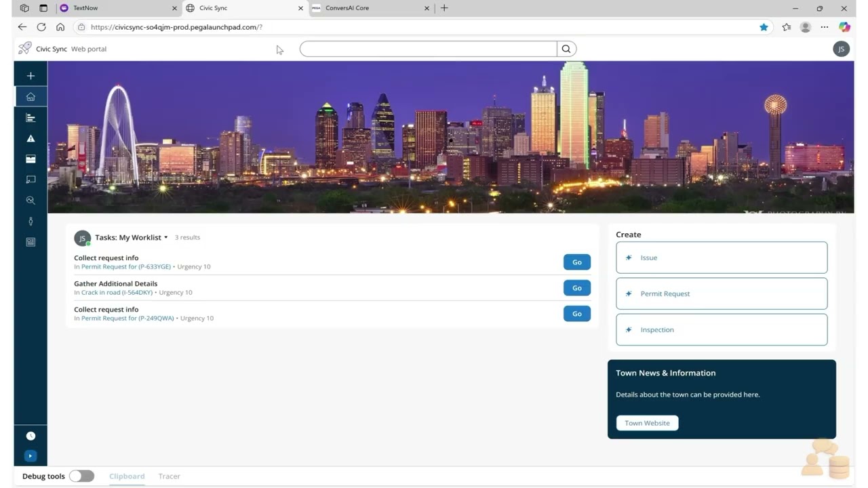Open the JS user avatar menu

click(x=841, y=49)
